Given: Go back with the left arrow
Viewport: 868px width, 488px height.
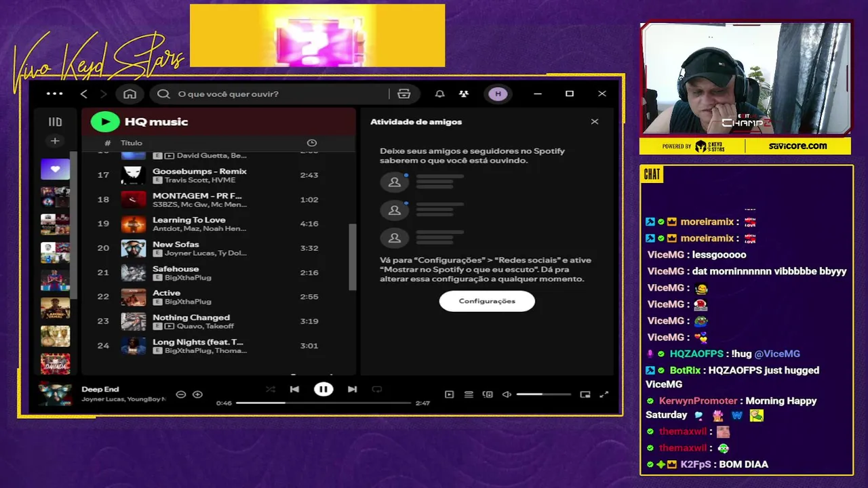Looking at the screenshot, I should [84, 94].
